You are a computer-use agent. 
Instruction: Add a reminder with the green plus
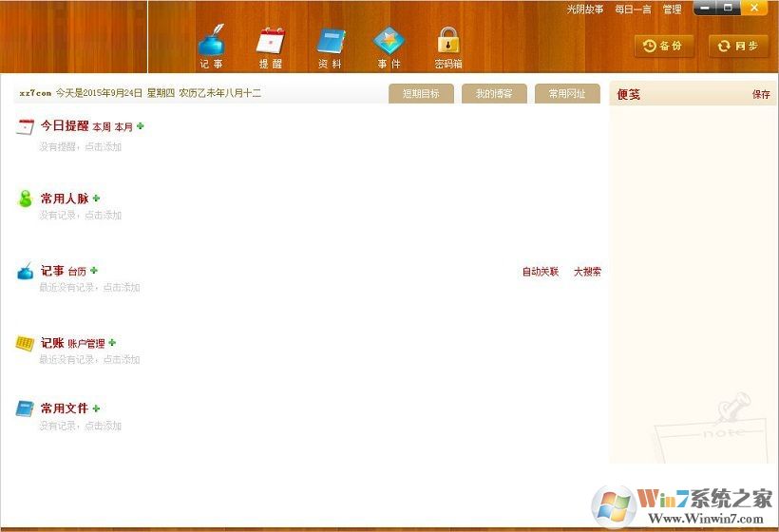point(140,126)
